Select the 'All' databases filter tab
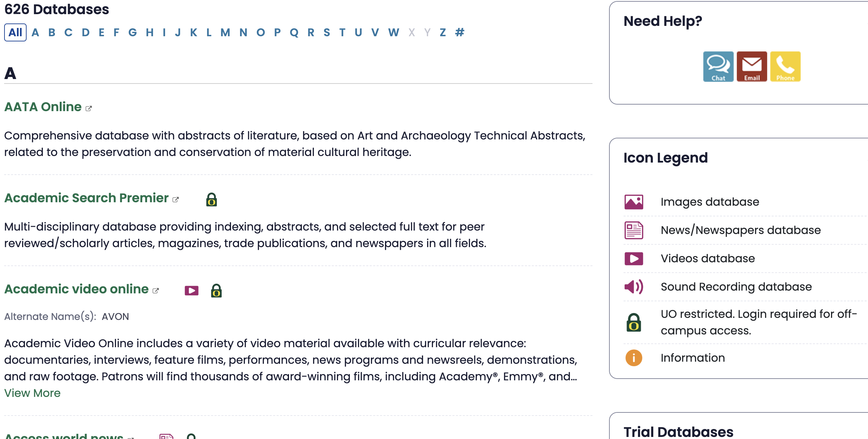The width and height of the screenshot is (868, 439). pyautogui.click(x=15, y=32)
